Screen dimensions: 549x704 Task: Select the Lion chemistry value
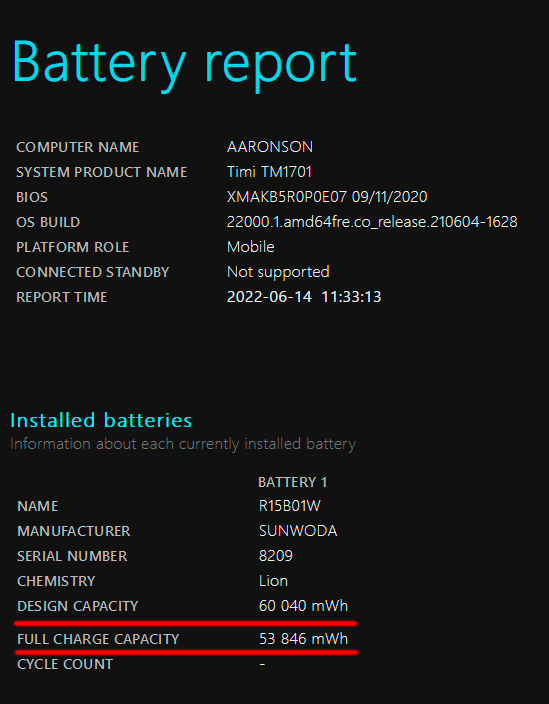[273, 581]
